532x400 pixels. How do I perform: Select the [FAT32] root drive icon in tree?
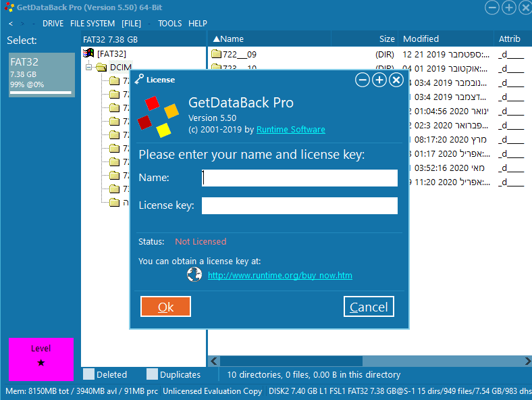(88, 53)
